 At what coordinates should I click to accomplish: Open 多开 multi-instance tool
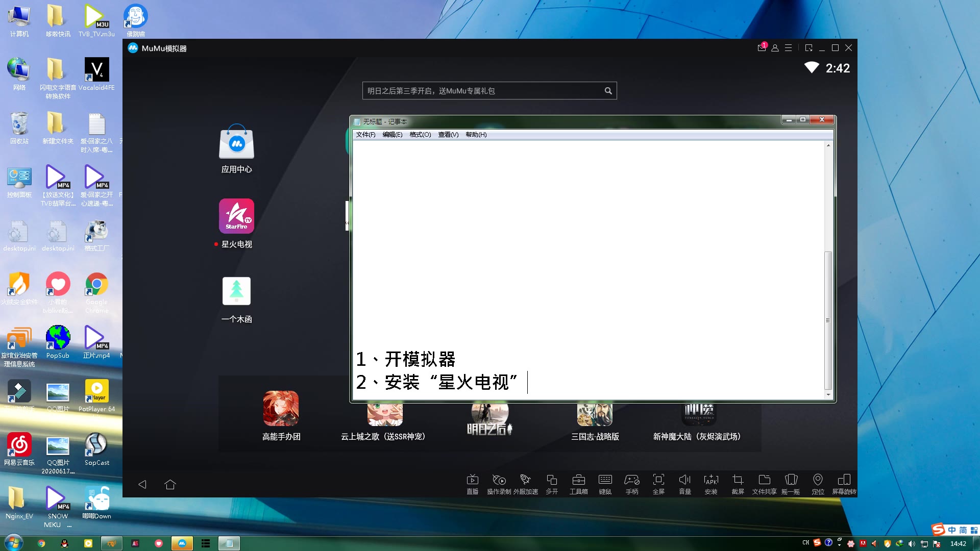click(552, 484)
